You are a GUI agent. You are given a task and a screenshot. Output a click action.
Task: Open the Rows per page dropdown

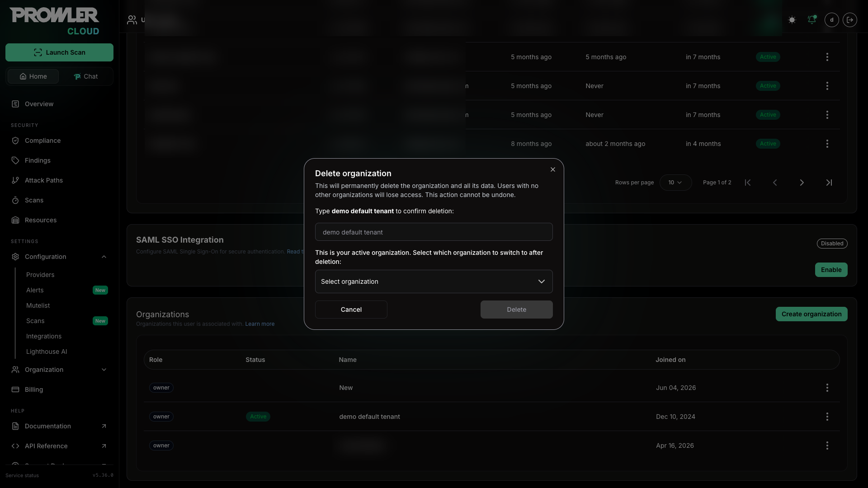675,183
